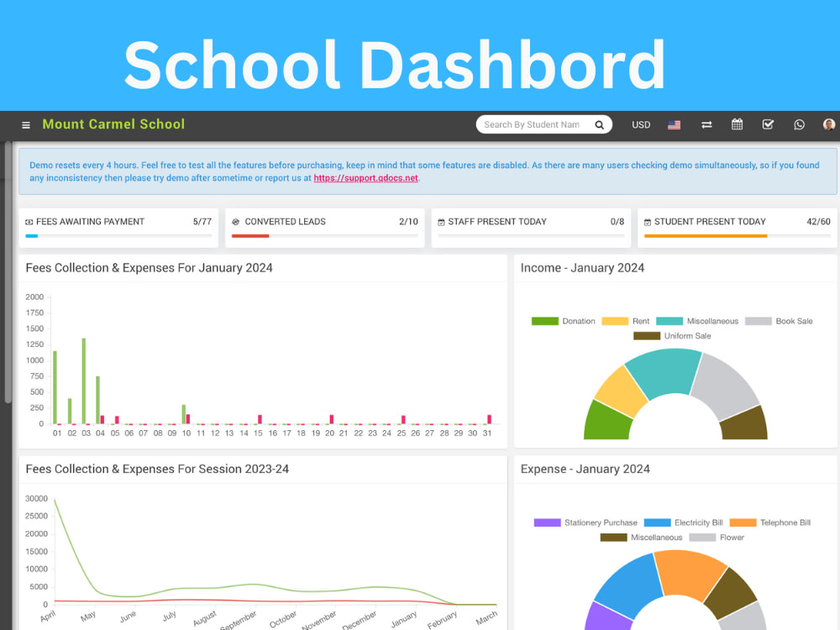
Task: Click the Fees Awaiting Payment progress bar
Action: pyautogui.click(x=118, y=236)
